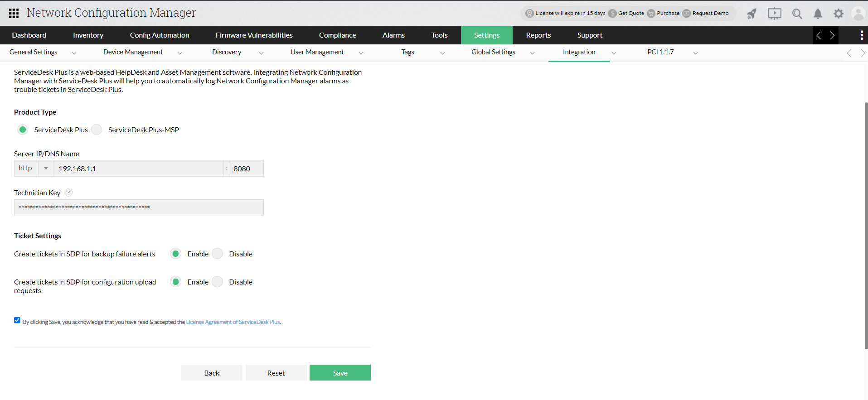Expand PCI 1.1.7 submenu chevron
Viewport: 868px width, 400px height.
click(695, 53)
